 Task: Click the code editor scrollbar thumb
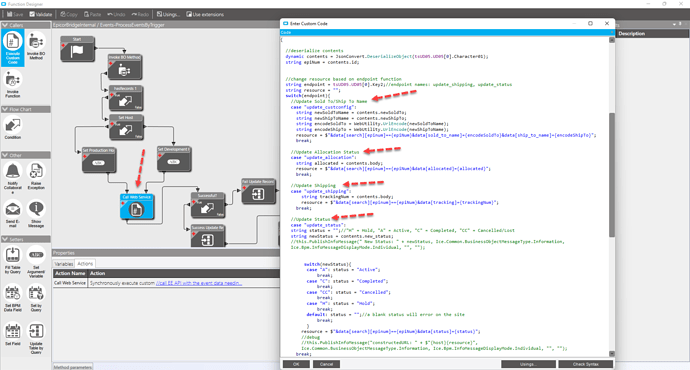pos(612,175)
